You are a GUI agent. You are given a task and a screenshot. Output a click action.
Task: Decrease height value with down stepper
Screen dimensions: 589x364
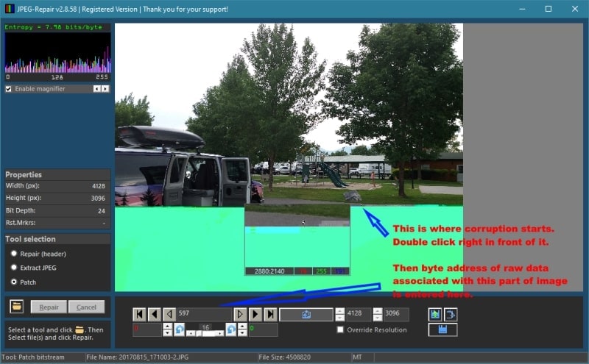378,318
